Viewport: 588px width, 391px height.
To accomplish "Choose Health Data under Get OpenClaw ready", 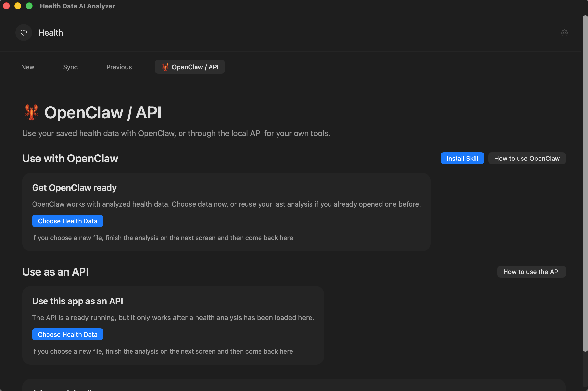I will click(x=68, y=221).
